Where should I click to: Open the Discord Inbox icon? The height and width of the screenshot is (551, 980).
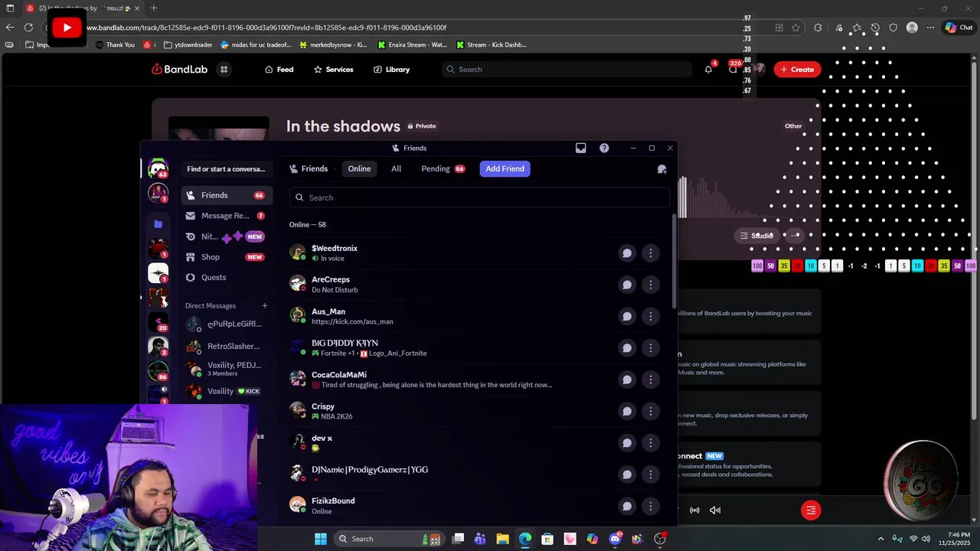(580, 148)
